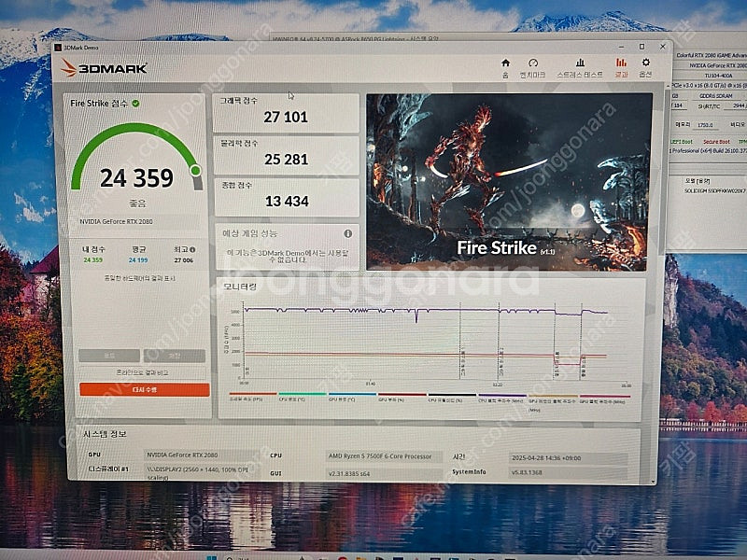This screenshot has height=560, width=747.
Task: Click the 디스플레이 #1 DISPLAY2 field
Action: [x=201, y=472]
